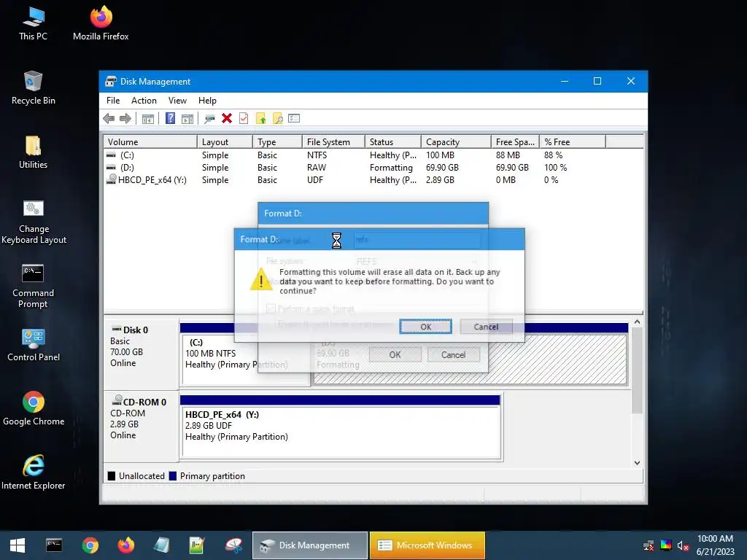The image size is (747, 560).
Task: Click the taskbar scissors snipping icon
Action: (233, 545)
